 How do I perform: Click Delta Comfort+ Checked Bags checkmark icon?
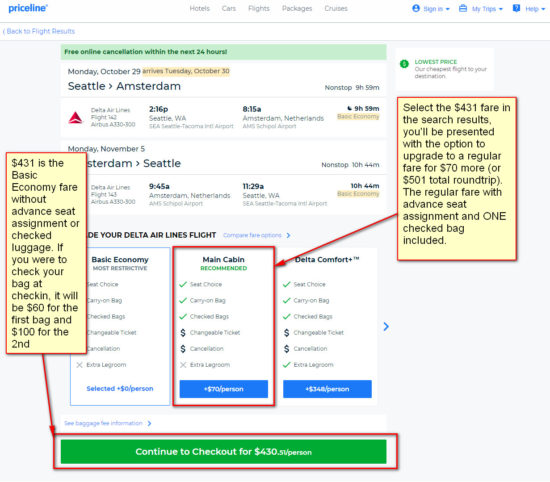coord(287,316)
